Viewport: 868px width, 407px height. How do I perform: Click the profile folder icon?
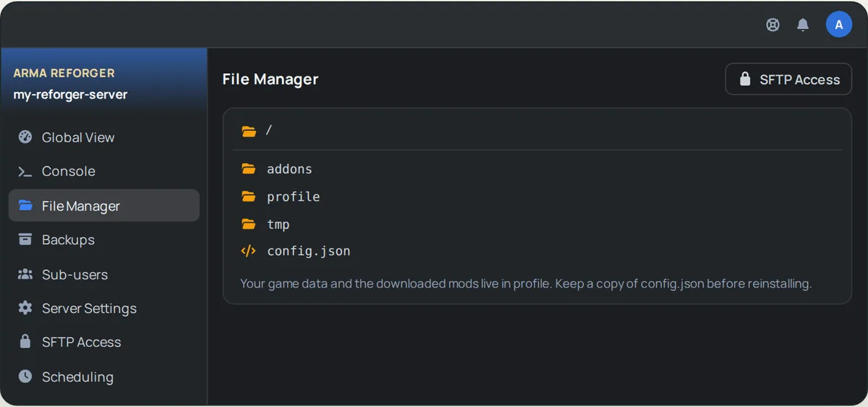pos(249,196)
